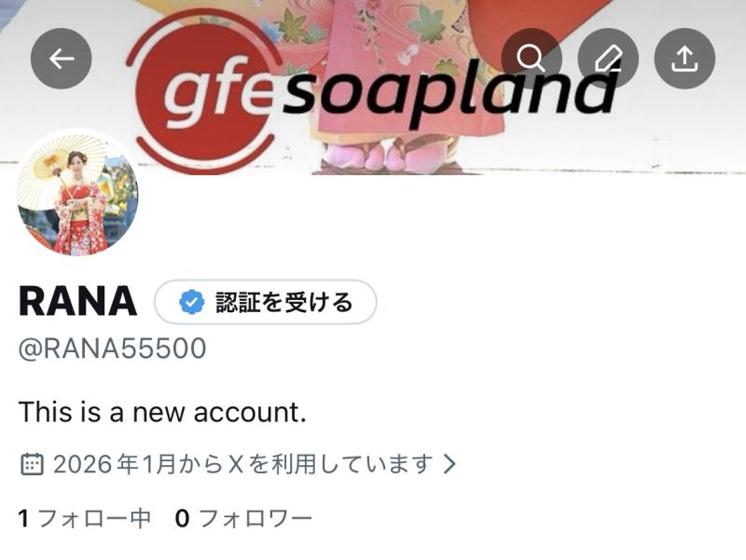Tap the pencil edit icon in header

coord(608,59)
